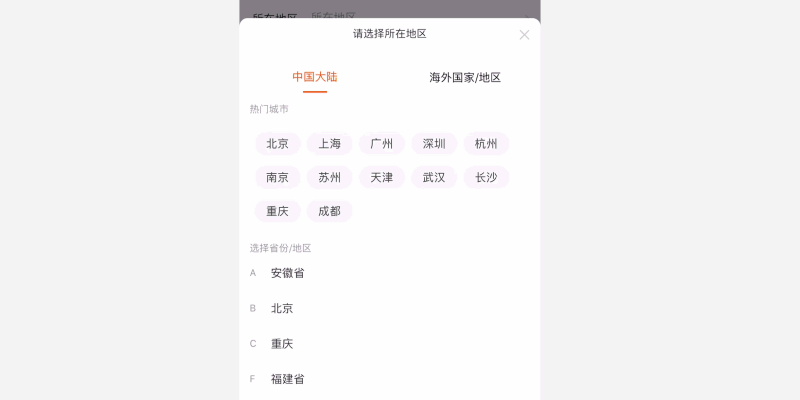Pick 天津 city chip
800x400 pixels.
381,177
